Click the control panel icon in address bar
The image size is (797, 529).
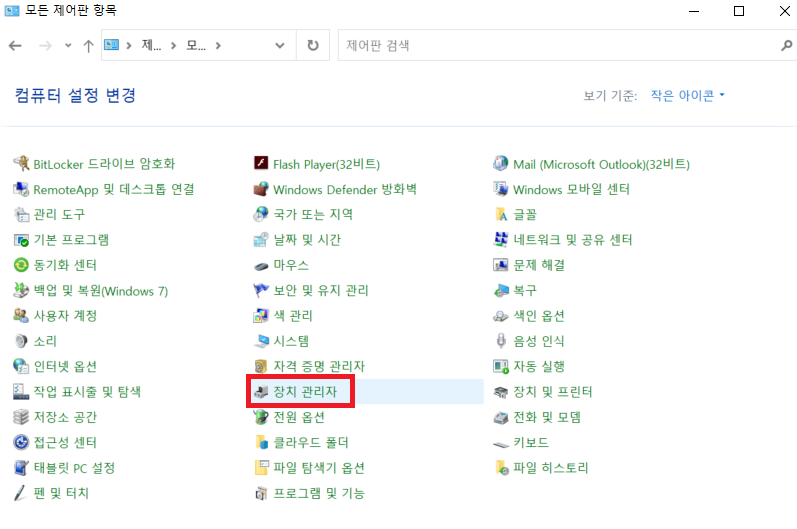112,45
